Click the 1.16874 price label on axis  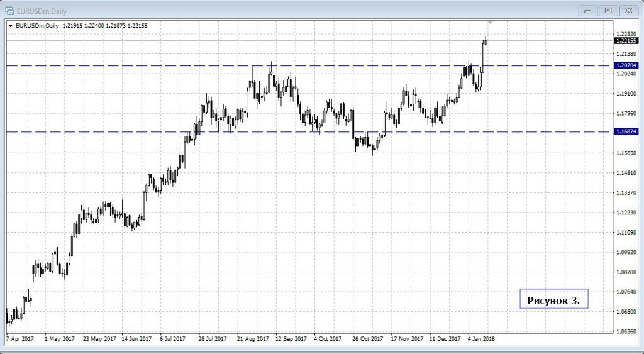point(626,132)
